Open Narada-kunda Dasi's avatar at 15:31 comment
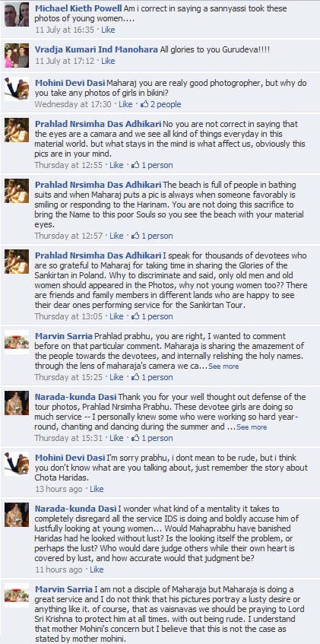Viewport: 320px width, 644px height. click(x=17, y=403)
